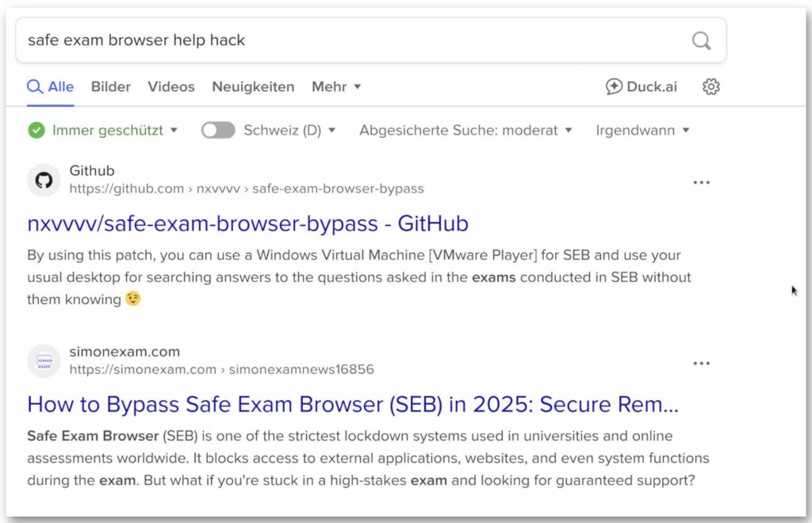
Task: Open the settings gear icon
Action: tap(711, 86)
